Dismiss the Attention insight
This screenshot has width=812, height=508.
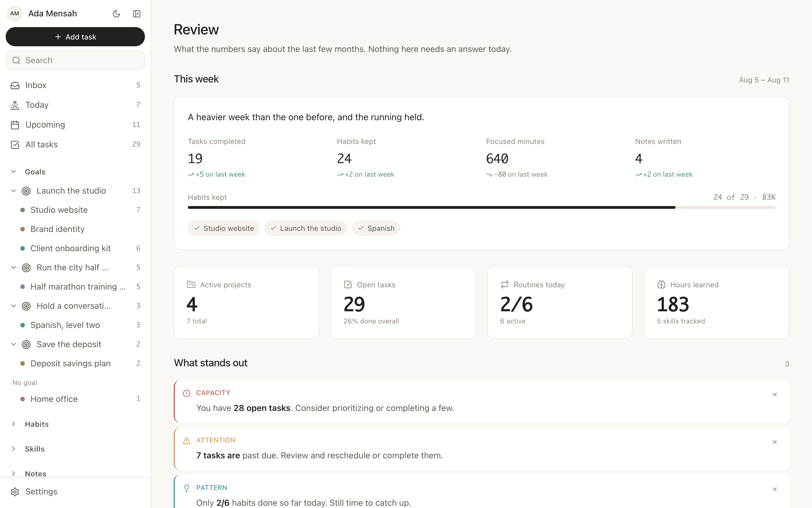coord(775,442)
